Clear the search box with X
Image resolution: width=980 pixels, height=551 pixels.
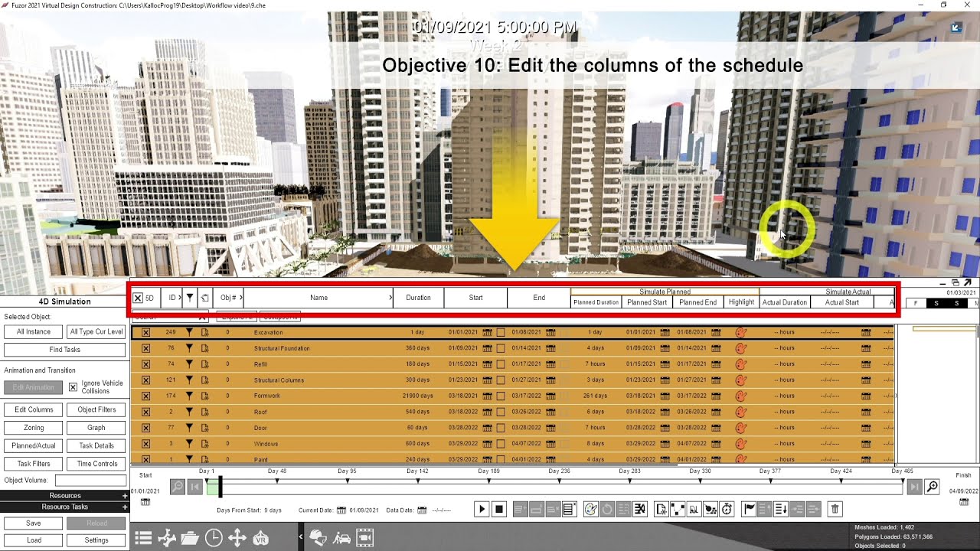tap(202, 318)
